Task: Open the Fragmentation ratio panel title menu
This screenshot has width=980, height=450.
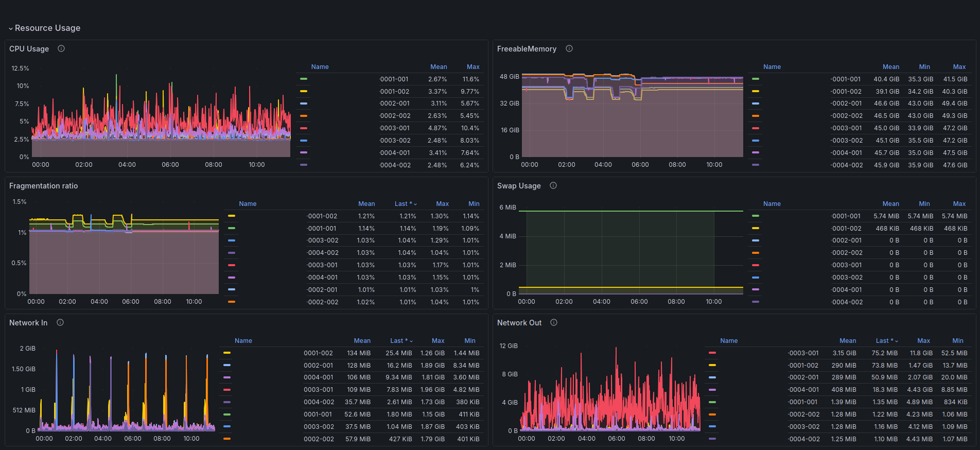Action: 44,186
